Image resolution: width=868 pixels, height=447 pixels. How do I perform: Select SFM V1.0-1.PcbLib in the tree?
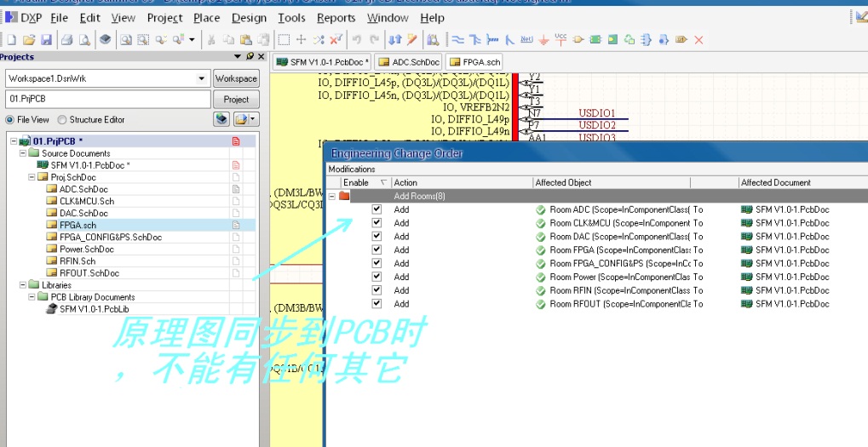94,309
